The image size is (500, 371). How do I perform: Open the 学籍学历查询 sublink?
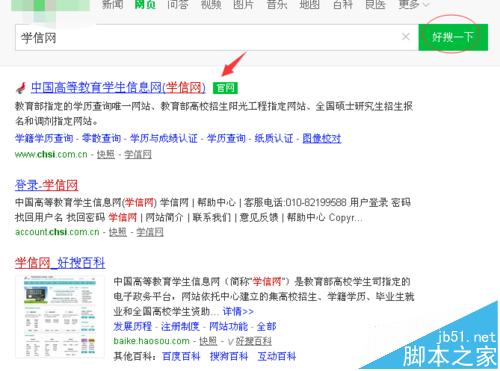pyautogui.click(x=44, y=138)
